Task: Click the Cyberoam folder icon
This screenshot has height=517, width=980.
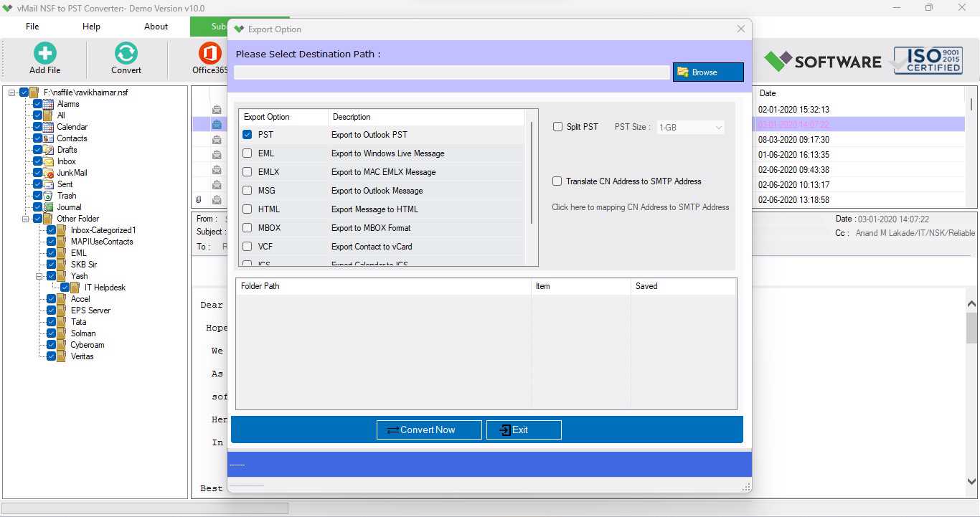Action: pos(62,345)
